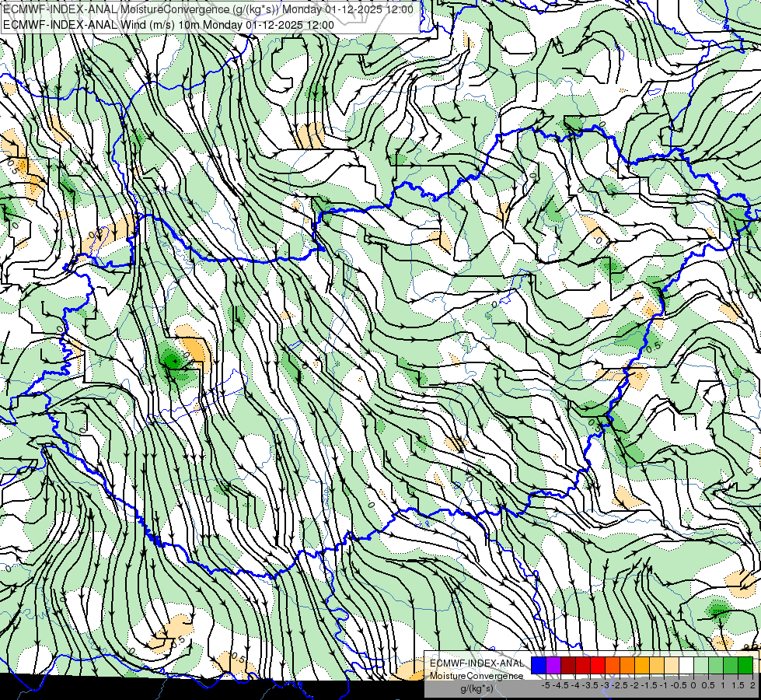Click the bright pure red legend swatch

(598, 665)
